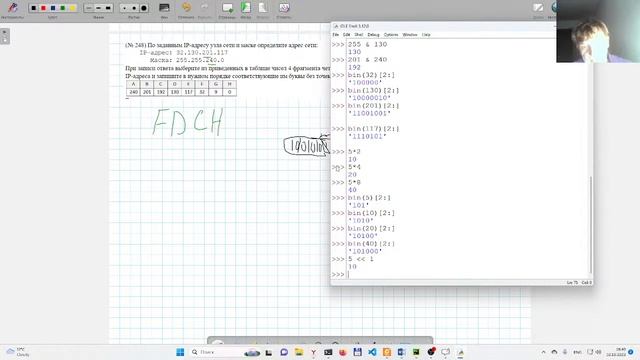Open Debug menu in IDLE Shell
Viewport: 640px width, 360px height.
tap(373, 35)
